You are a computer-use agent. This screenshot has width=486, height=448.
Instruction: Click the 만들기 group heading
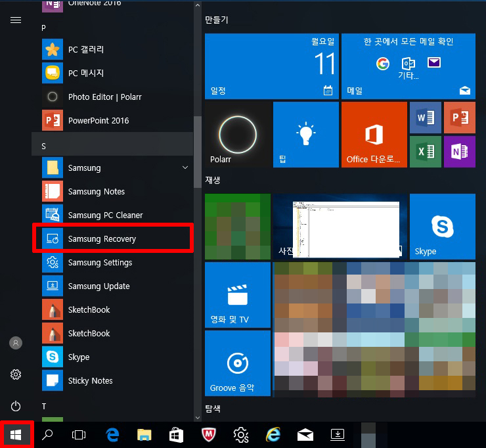[x=216, y=20]
